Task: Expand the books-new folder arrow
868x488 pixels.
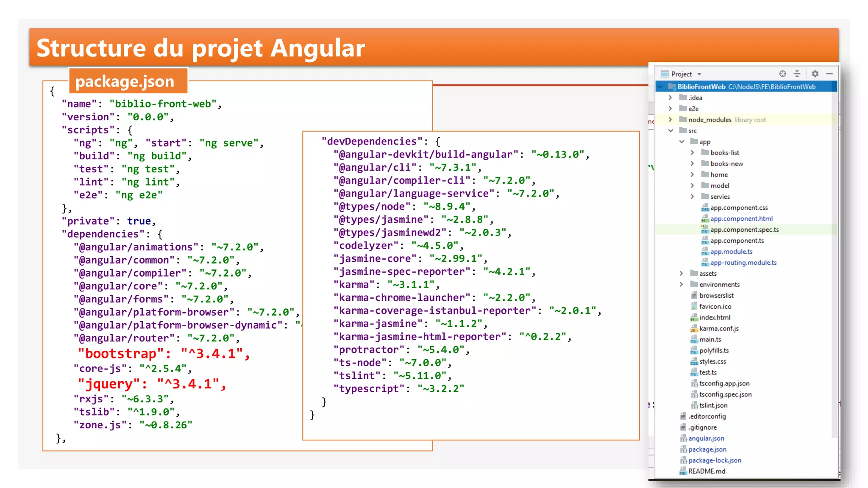Action: 693,164
